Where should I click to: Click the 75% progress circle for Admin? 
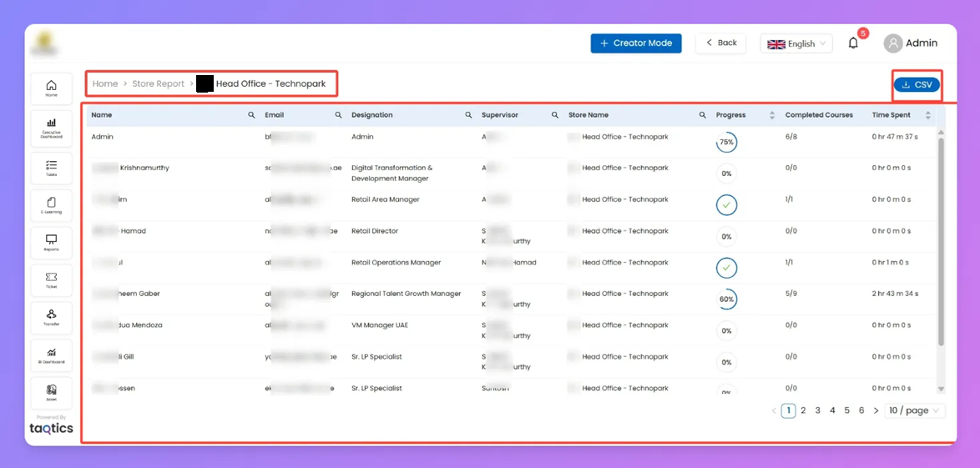tap(726, 143)
